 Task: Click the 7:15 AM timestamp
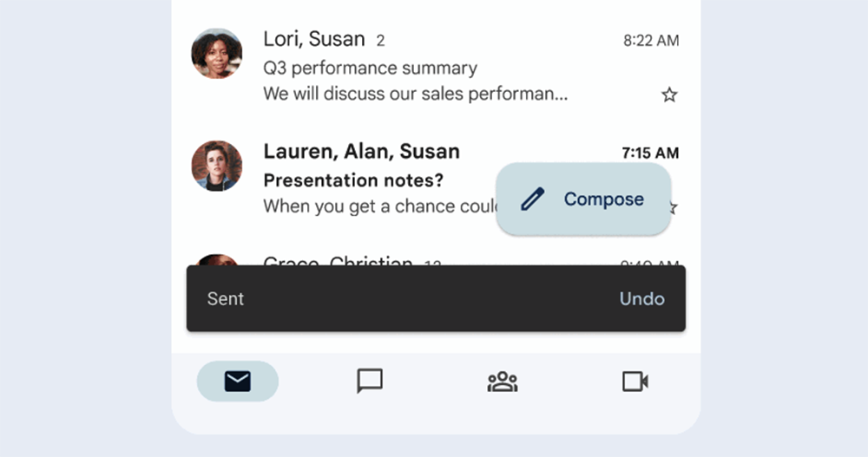650,153
